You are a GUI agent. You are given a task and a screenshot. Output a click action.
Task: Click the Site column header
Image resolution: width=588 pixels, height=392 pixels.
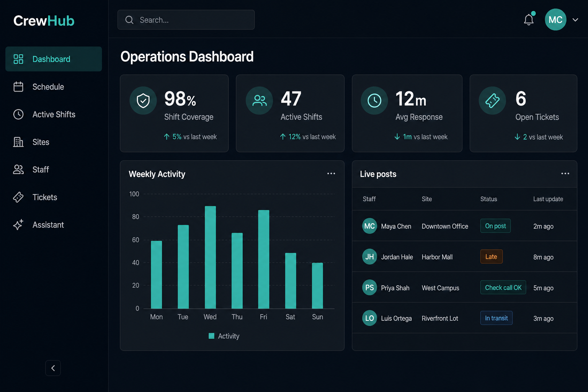[427, 199]
